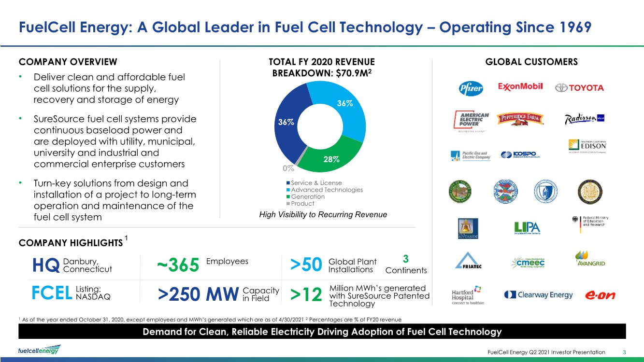Click the e.on logo
Screen dimensions: 644x362
click(600, 295)
